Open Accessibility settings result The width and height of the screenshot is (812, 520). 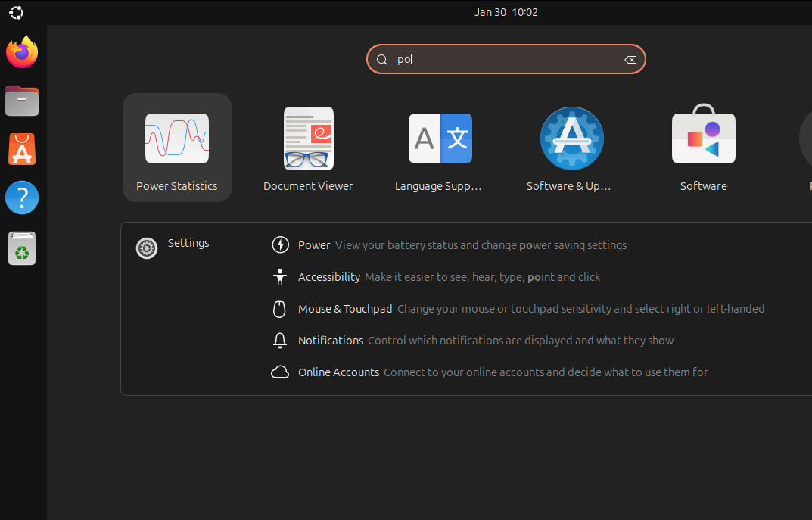tap(328, 276)
